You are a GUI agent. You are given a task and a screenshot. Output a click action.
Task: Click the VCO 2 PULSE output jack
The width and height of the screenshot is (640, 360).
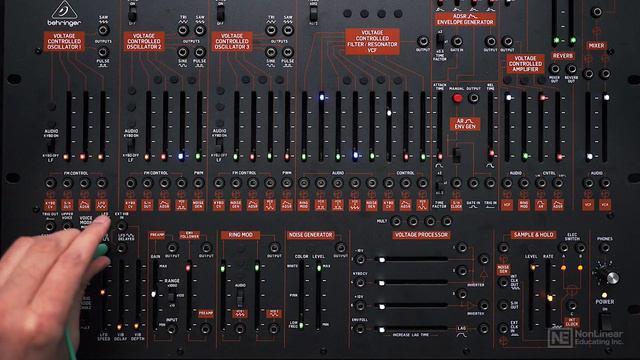[x=199, y=52]
